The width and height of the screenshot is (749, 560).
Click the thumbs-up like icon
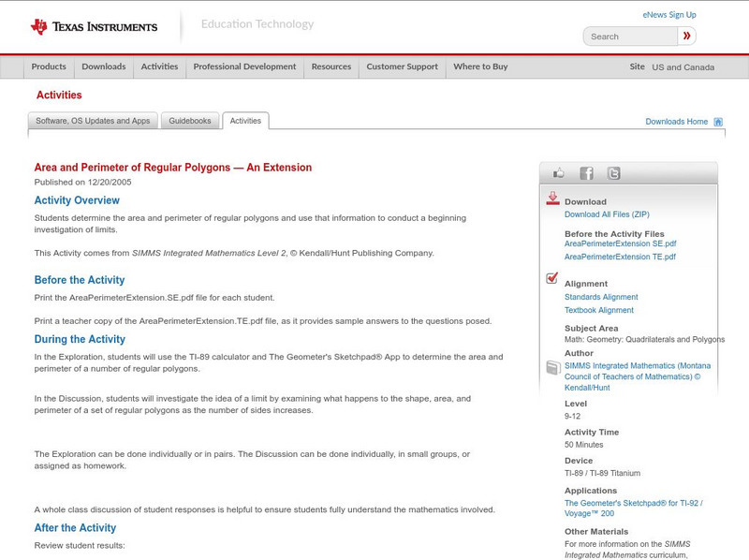click(558, 173)
